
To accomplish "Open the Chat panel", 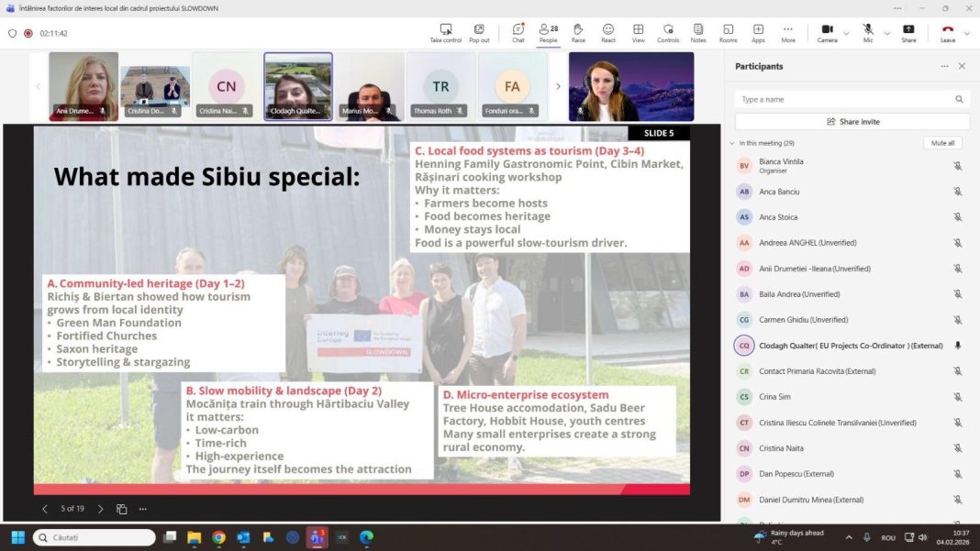I will pyautogui.click(x=518, y=33).
